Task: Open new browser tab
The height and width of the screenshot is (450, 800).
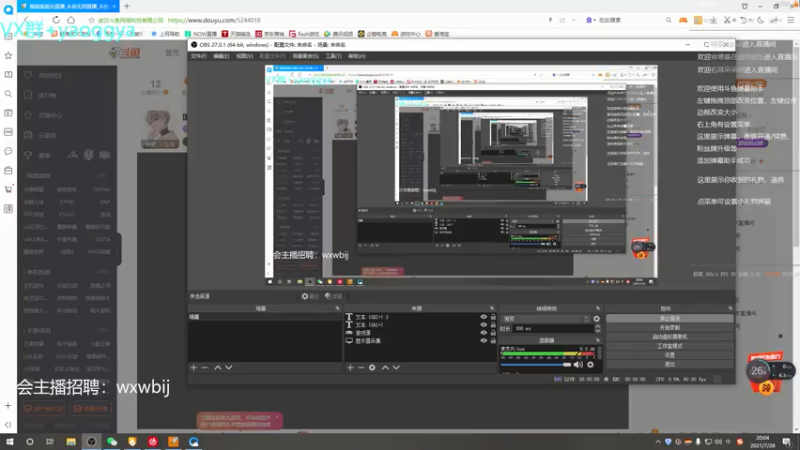Action: coord(127,6)
